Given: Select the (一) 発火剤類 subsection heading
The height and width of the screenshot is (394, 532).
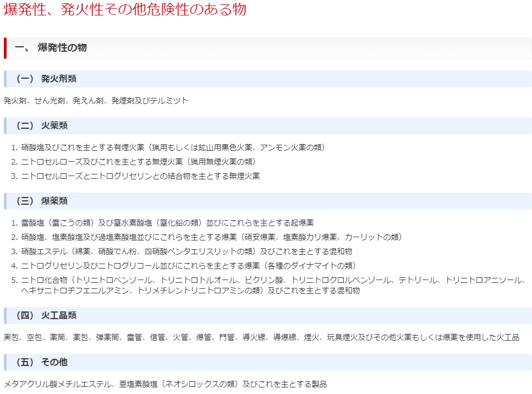Looking at the screenshot, I should click(x=46, y=79).
